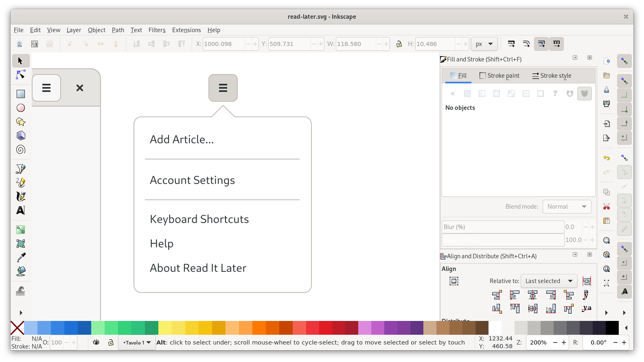Select the Gradient tool
This screenshot has height=362, width=644.
21,230
